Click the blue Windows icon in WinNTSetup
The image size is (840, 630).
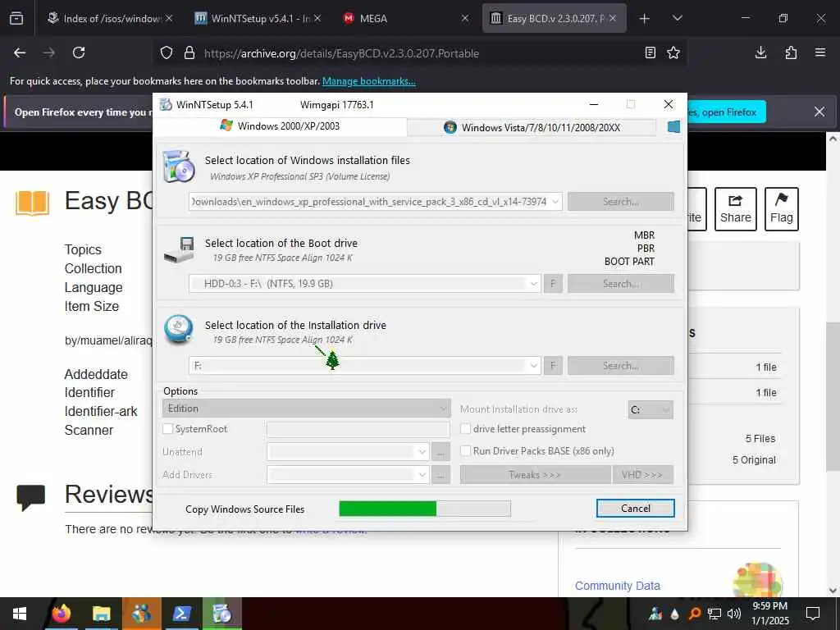pyautogui.click(x=673, y=127)
